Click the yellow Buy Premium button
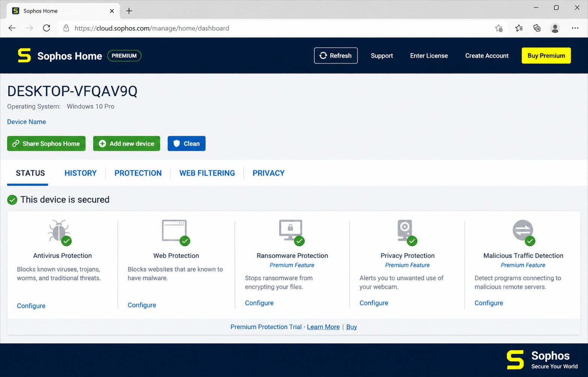The height and width of the screenshot is (377, 588). coord(546,56)
